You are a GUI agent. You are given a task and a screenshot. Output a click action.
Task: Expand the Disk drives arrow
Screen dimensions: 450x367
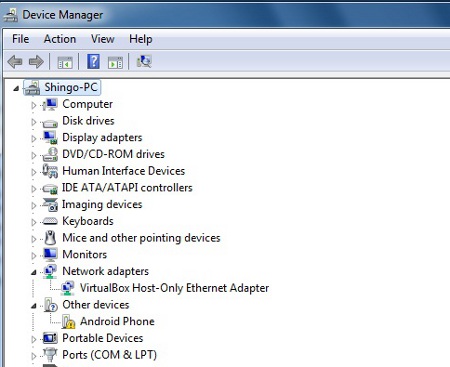(x=34, y=122)
